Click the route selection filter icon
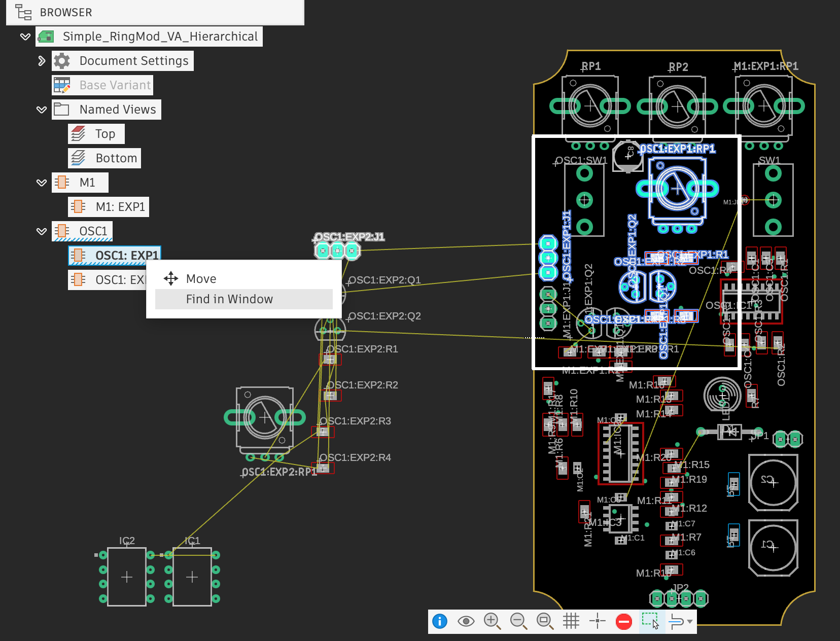Image resolution: width=840 pixels, height=641 pixels. (x=676, y=621)
